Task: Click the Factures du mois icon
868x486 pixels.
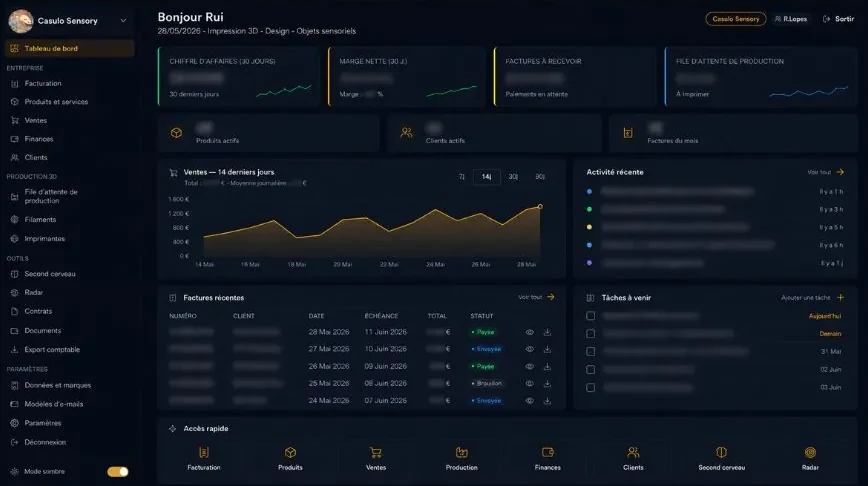Action: (x=628, y=133)
